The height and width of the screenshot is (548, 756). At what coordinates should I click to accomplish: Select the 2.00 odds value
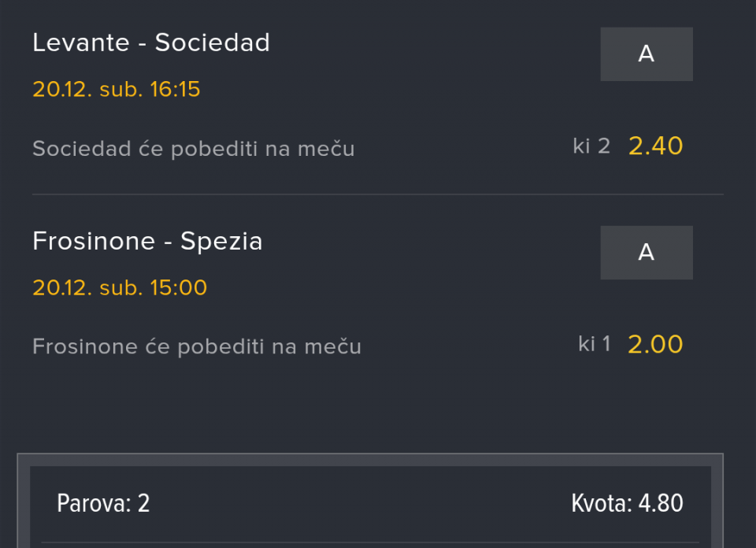tap(655, 345)
